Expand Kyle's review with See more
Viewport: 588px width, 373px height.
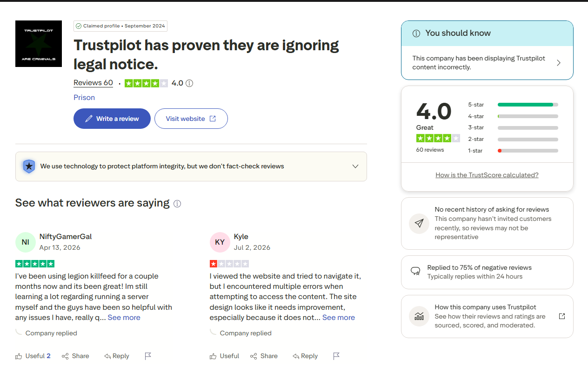pos(339,317)
